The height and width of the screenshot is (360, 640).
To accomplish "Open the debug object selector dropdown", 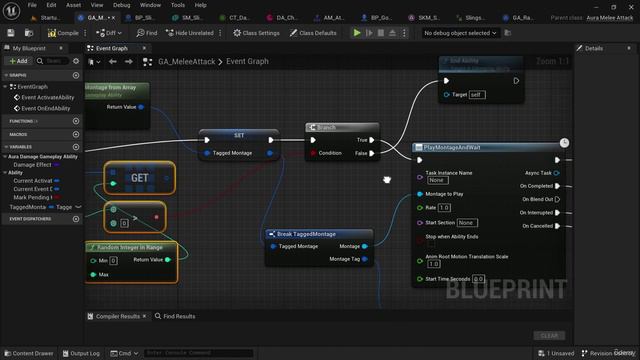I will click(x=460, y=33).
